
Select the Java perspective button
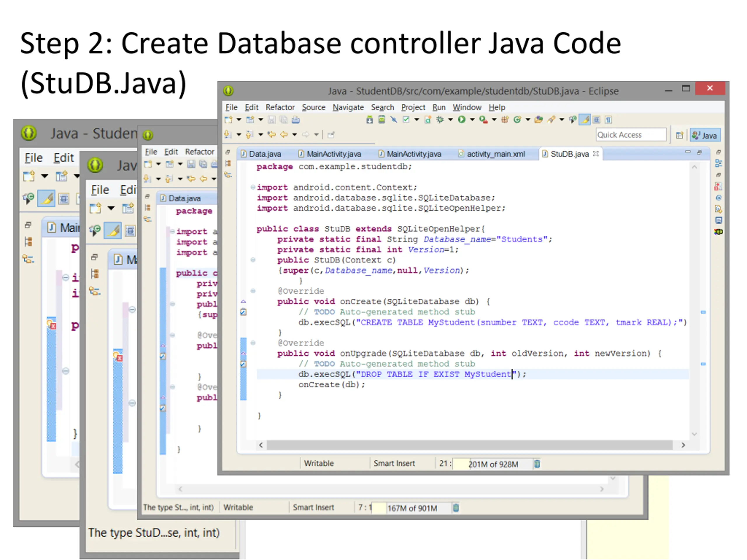pyautogui.click(x=705, y=135)
